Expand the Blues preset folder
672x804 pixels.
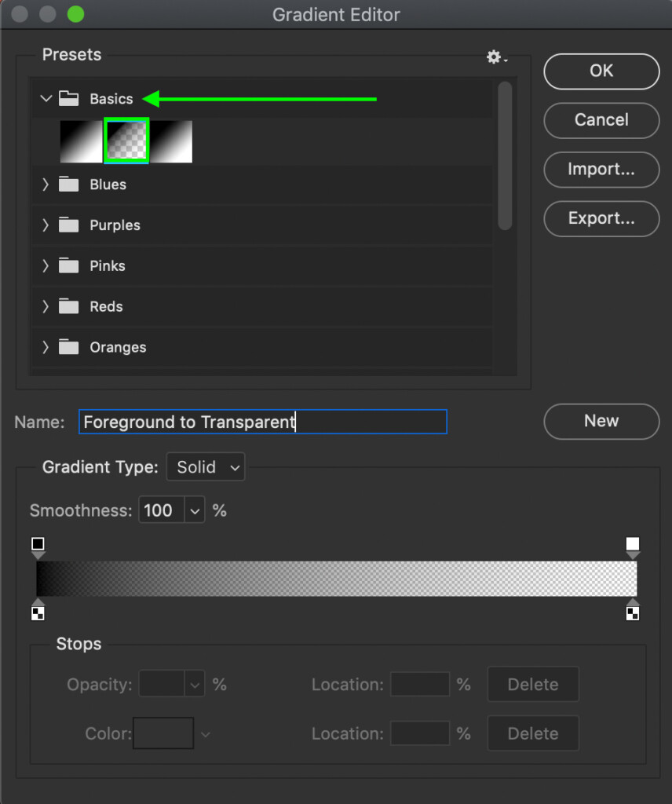(46, 185)
